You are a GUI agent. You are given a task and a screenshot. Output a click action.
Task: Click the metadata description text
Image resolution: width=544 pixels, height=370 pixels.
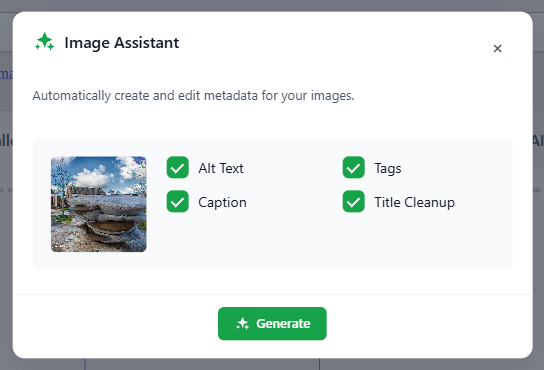click(x=193, y=95)
